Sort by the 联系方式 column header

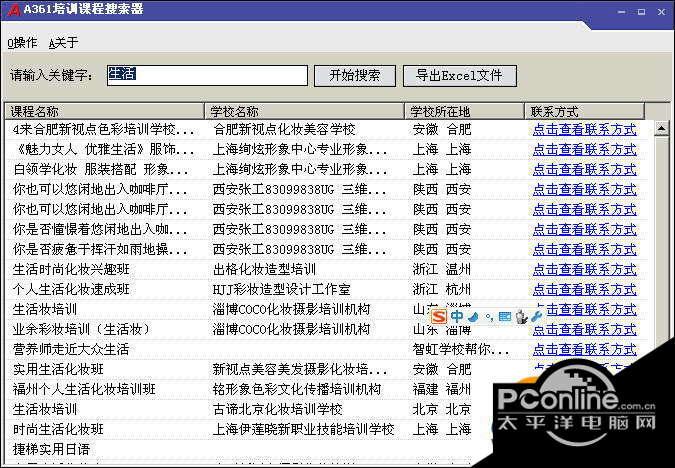coord(585,112)
